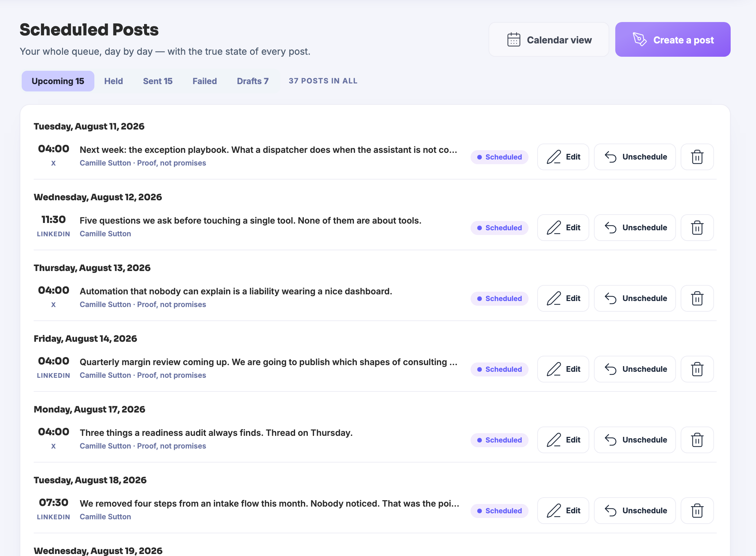
Task: Unschedule the 'Three things a readiness audit' post
Action: (635, 440)
